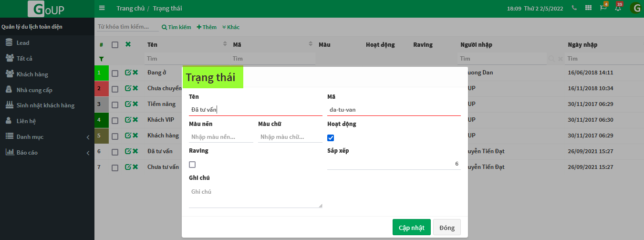644x240 pixels.
Task: Open the apps grid icon
Action: (x=589, y=8)
